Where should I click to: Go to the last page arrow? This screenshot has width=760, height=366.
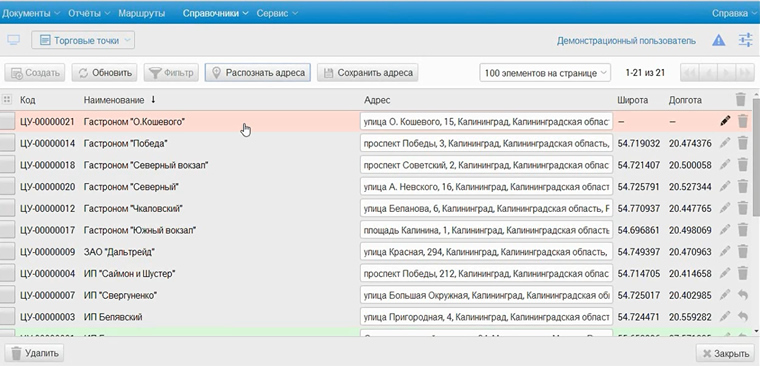pos(744,73)
